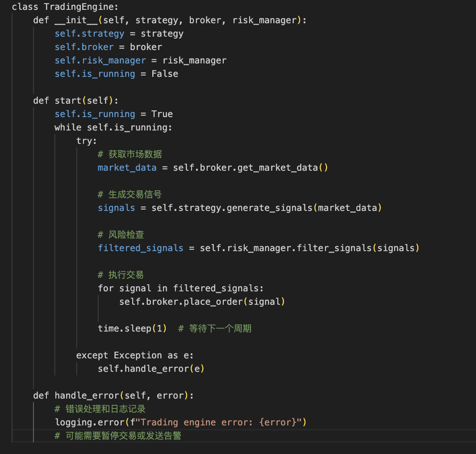Click the 'while self.is_running:' line
This screenshot has height=454, width=476.
(113, 127)
